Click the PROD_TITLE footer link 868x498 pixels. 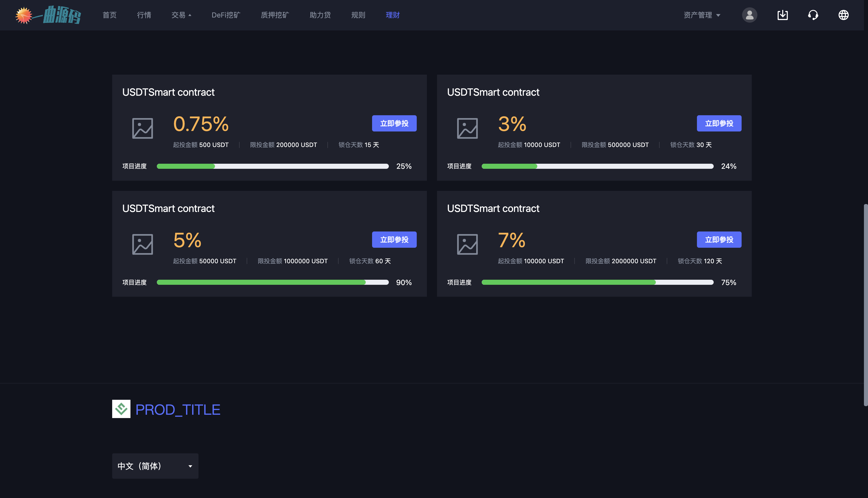click(x=177, y=409)
